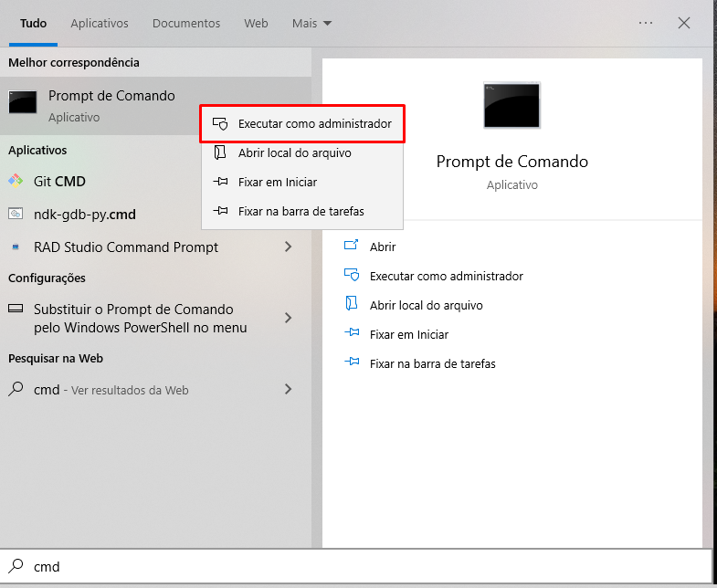The width and height of the screenshot is (717, 588).
Task: Click Abrir local do arquivo in right panel
Action: 427,306
